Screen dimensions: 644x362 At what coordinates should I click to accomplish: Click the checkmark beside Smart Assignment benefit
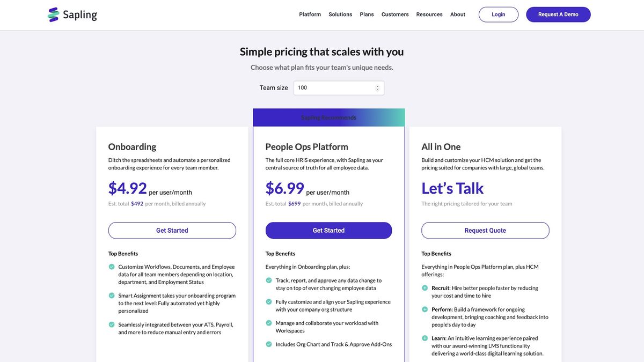coord(111,295)
